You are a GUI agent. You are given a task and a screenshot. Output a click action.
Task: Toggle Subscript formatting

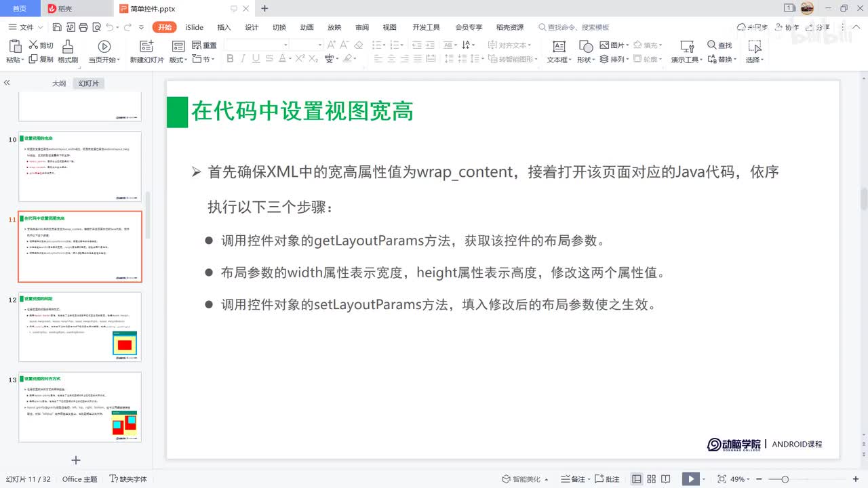pos(313,59)
